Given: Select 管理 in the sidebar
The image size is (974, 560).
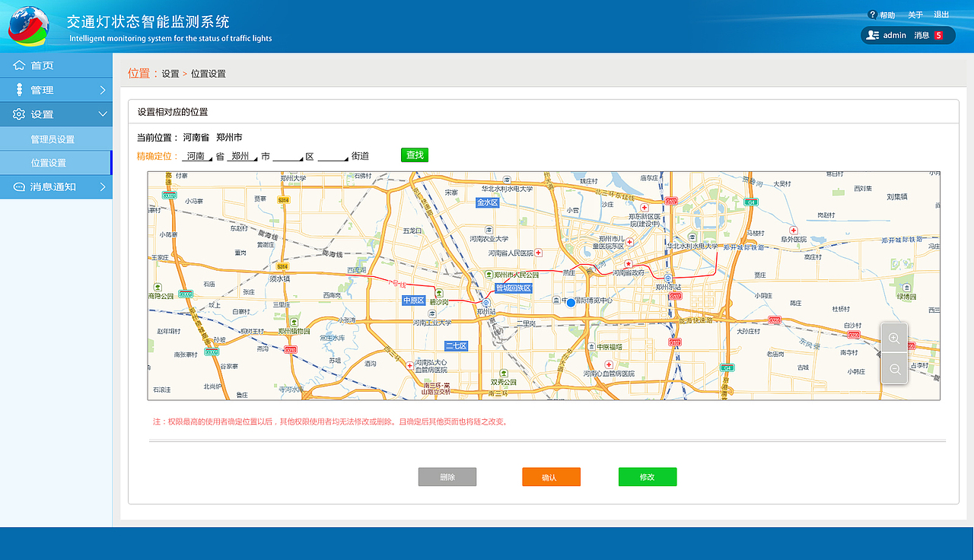Looking at the screenshot, I should (56, 90).
